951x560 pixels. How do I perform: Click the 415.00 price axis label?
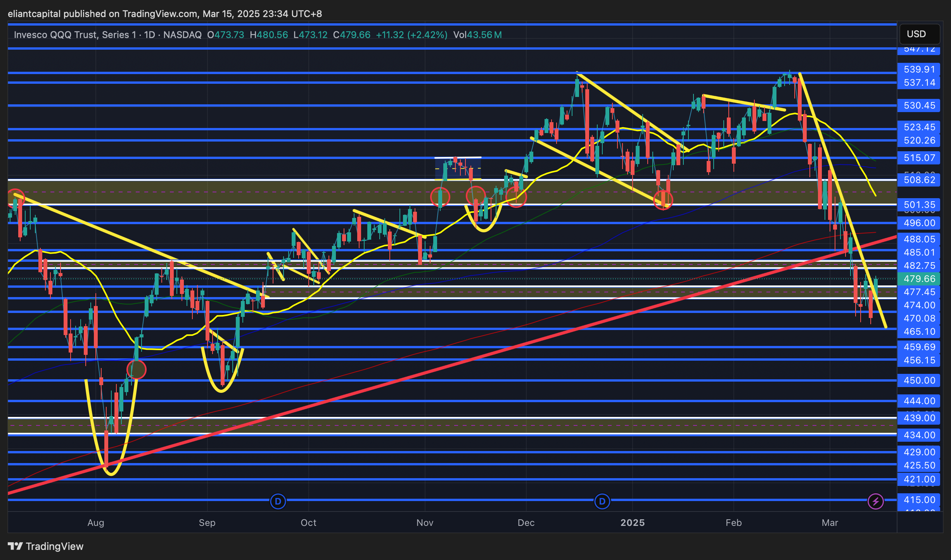click(919, 500)
